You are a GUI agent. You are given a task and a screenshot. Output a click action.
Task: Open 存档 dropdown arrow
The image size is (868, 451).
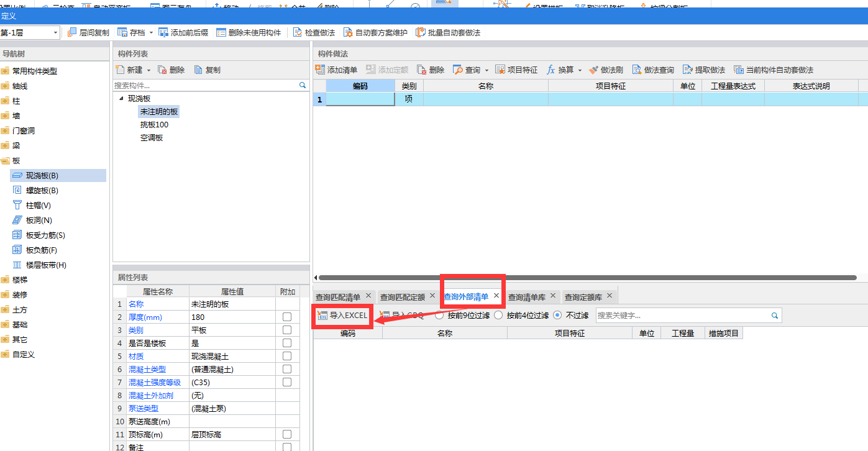[x=151, y=32]
